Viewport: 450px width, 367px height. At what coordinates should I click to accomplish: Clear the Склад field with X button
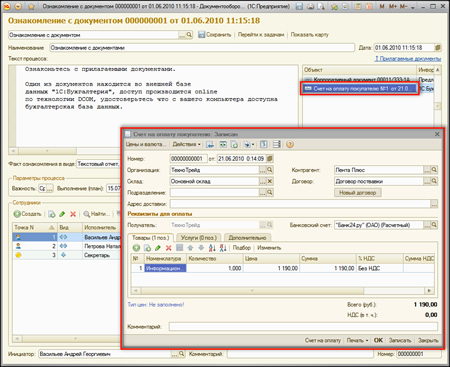pos(270,181)
